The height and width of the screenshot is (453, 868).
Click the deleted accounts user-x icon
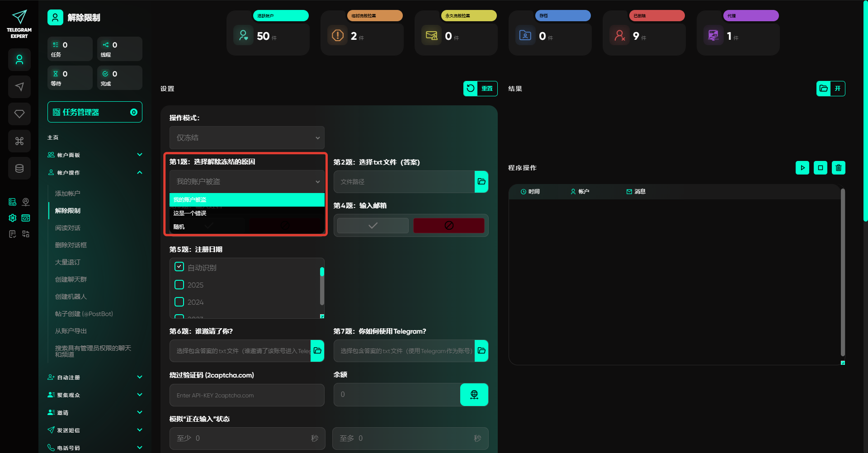[619, 35]
